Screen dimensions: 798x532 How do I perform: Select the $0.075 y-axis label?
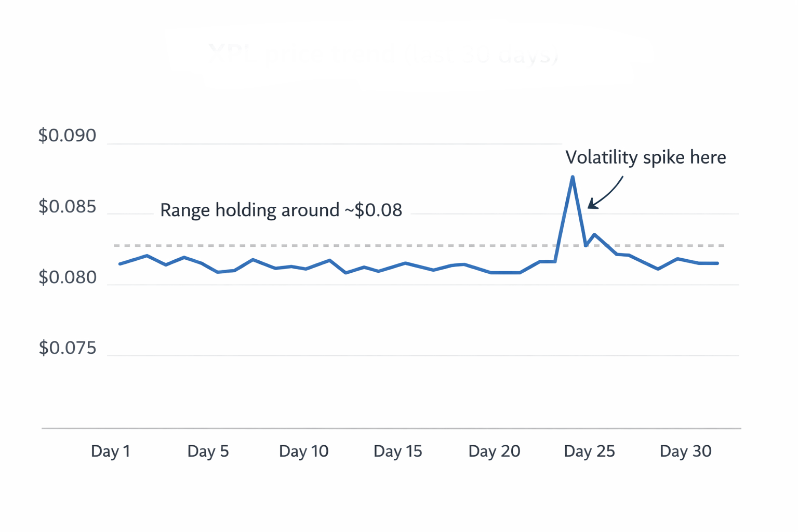[68, 348]
